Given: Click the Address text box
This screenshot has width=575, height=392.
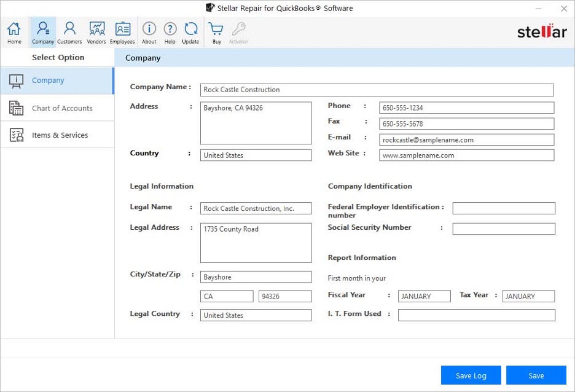Looking at the screenshot, I should [256, 123].
